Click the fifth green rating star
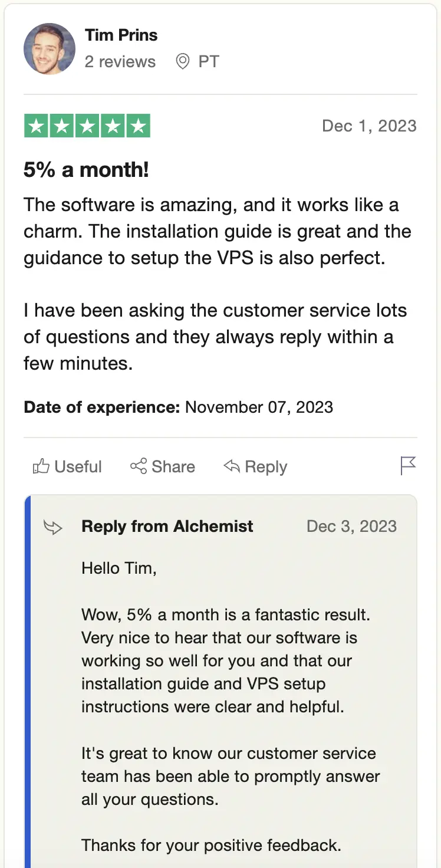Viewport: 441px width, 868px height. click(x=138, y=126)
